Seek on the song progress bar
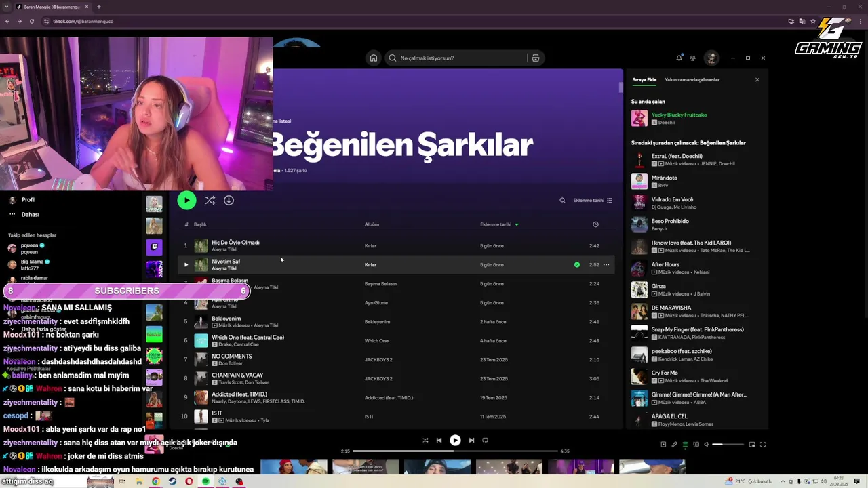Viewport: 868px width, 488px height. [455, 451]
